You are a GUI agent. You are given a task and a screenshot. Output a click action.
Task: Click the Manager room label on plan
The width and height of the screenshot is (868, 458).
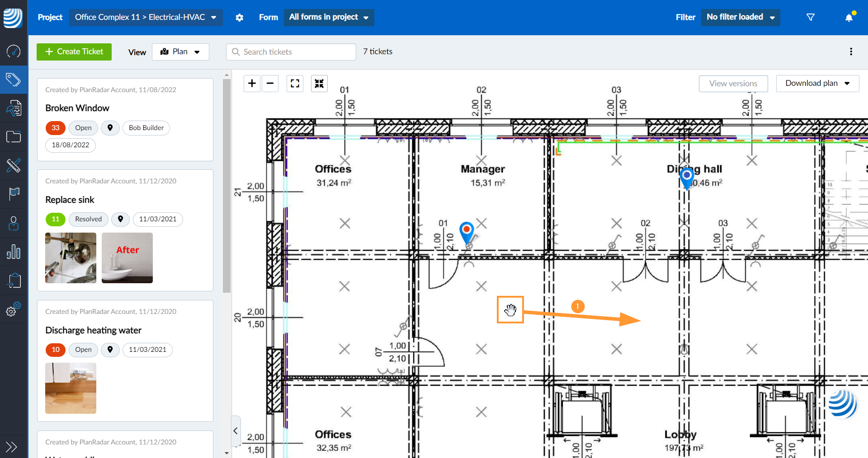[483, 169]
